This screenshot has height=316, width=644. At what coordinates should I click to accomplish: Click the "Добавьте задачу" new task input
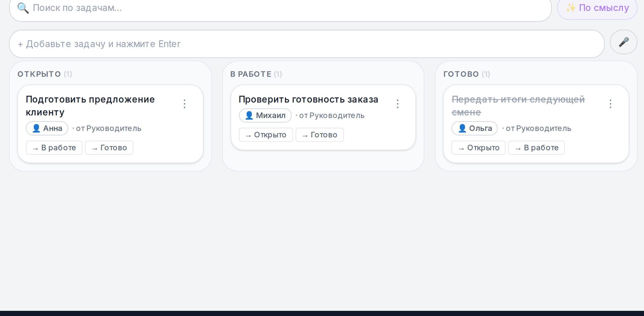point(307,44)
